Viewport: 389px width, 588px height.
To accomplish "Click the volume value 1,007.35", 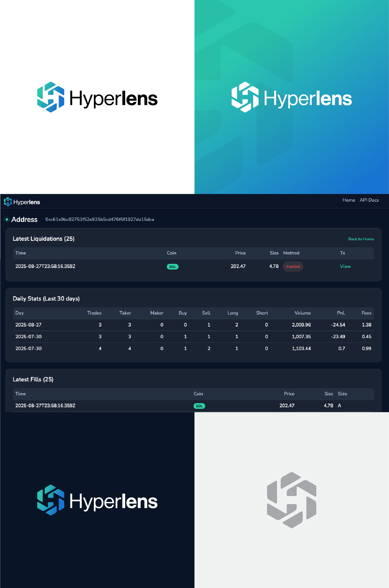I will (301, 337).
